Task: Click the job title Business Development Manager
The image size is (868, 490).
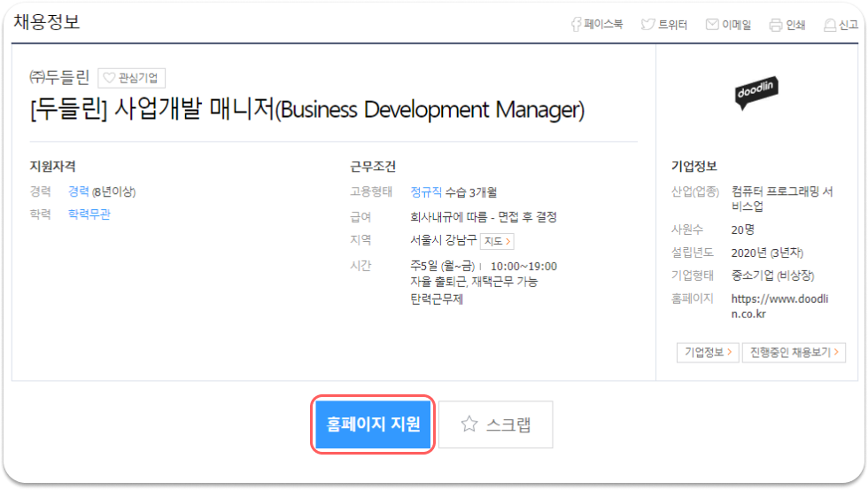Action: [x=307, y=109]
